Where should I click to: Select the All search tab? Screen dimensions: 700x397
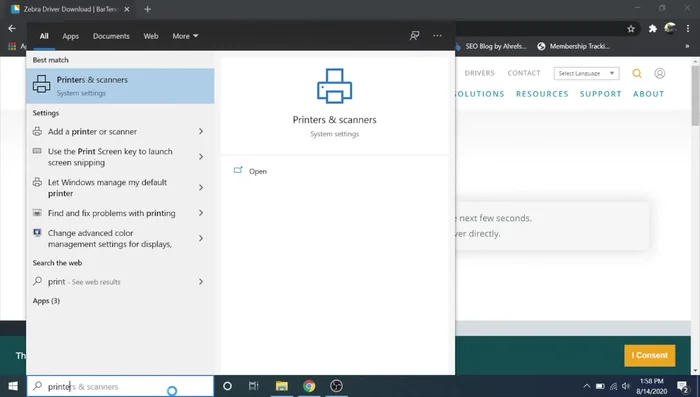point(44,36)
